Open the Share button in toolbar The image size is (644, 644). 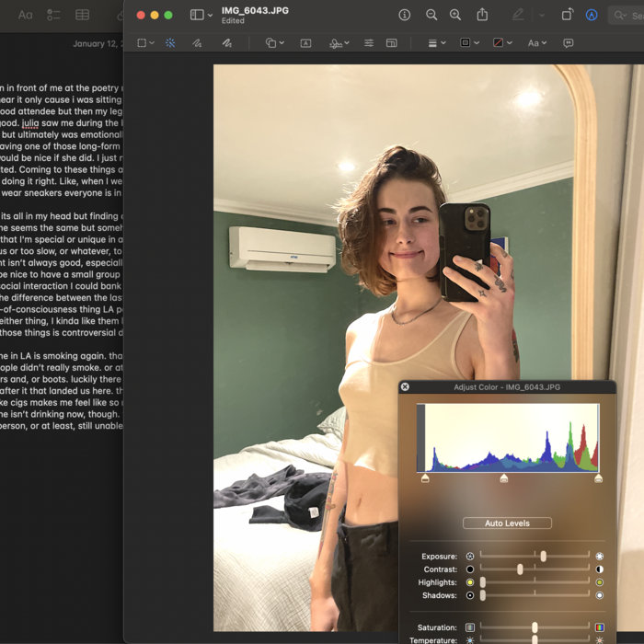482,15
